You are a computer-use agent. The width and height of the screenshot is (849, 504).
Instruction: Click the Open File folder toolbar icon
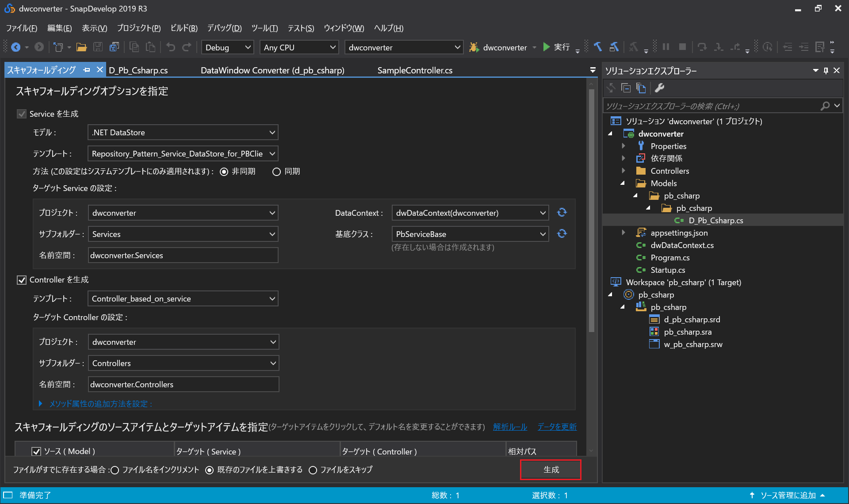pyautogui.click(x=81, y=47)
